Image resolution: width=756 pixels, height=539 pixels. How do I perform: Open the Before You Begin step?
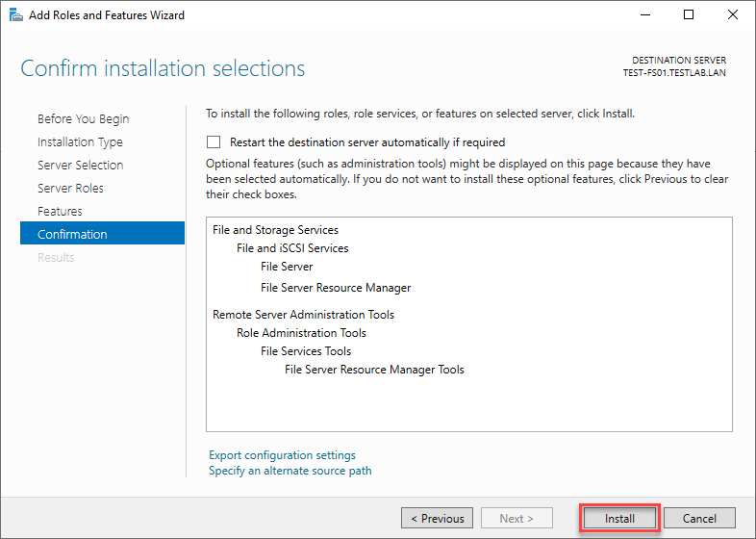(84, 119)
